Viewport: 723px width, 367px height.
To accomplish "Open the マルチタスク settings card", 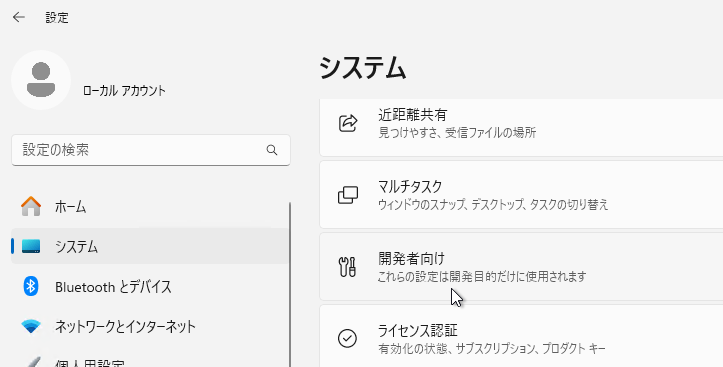I will tap(521, 195).
